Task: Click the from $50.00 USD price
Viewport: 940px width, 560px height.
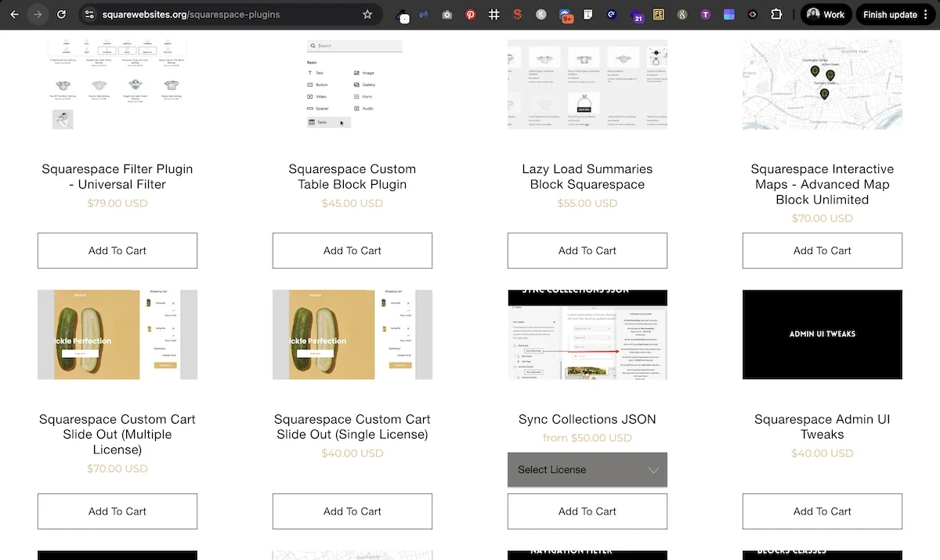Action: [x=587, y=438]
